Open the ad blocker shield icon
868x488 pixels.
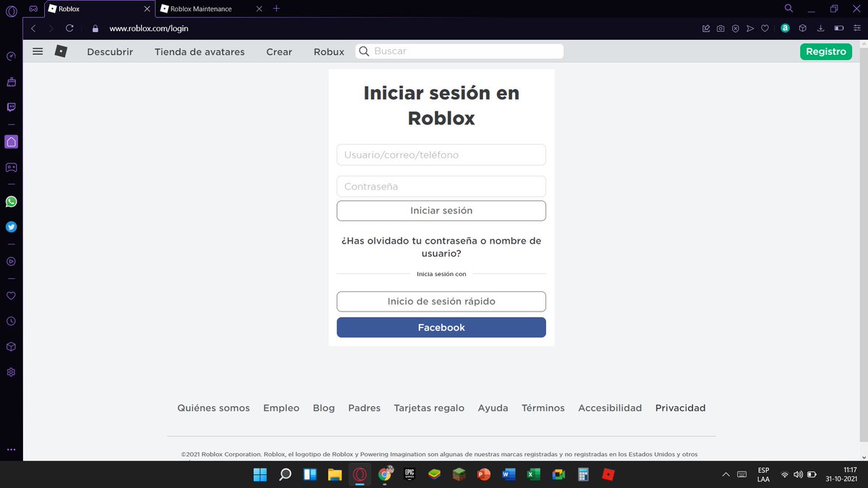coord(735,29)
